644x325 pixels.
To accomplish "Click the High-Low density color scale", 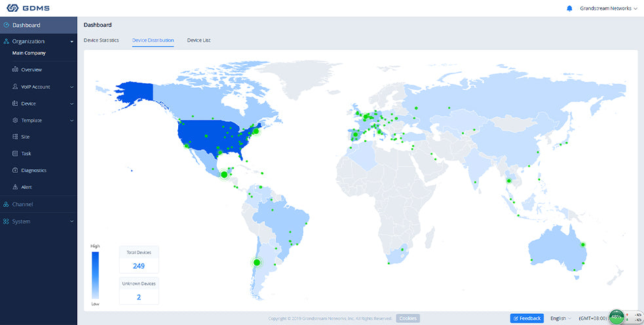I will click(95, 275).
